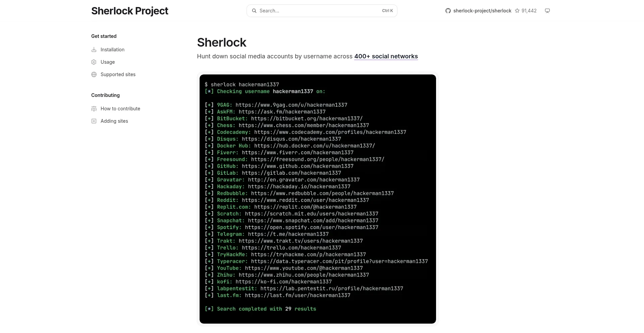The height and width of the screenshot is (333, 644).
Task: Click the Get started section heading
Action: (104, 36)
